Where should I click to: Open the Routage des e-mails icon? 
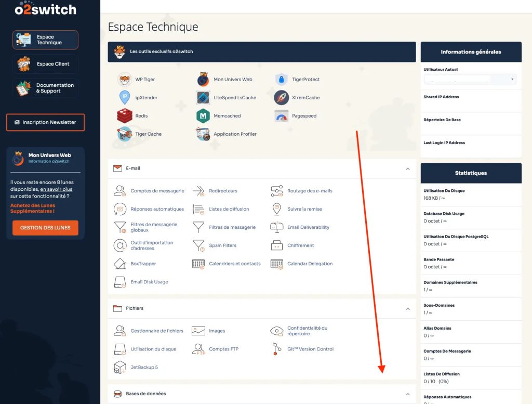[276, 191]
